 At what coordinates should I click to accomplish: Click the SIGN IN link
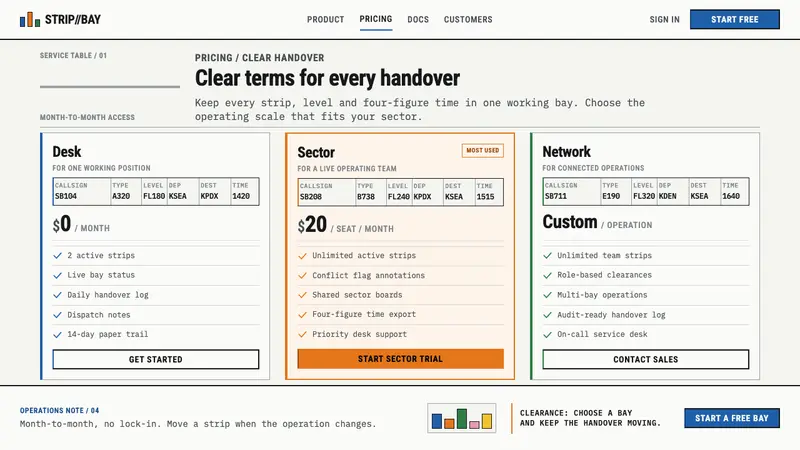(664, 19)
